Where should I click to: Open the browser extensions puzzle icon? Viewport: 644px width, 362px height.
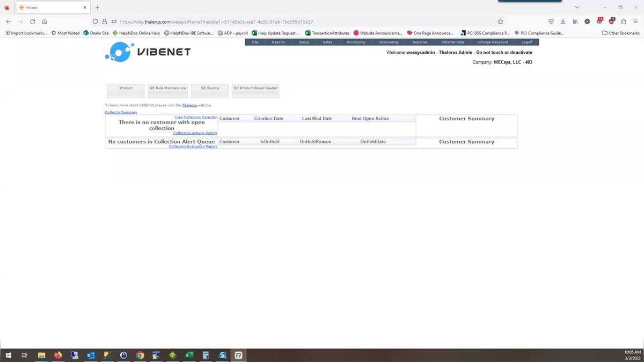(x=623, y=21)
